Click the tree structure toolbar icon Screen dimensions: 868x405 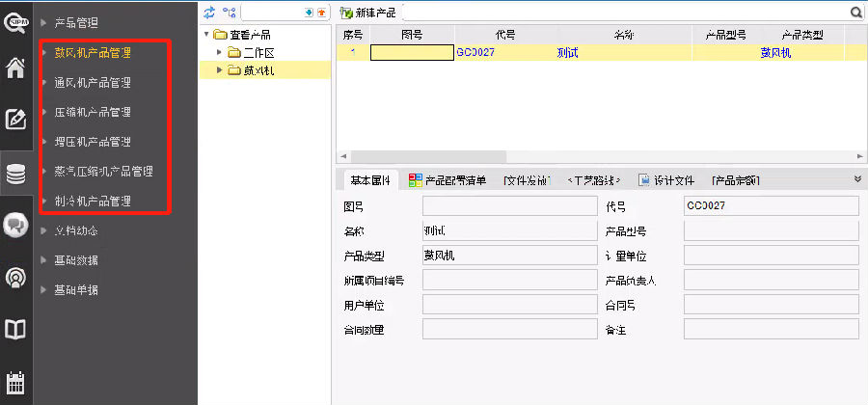point(229,13)
